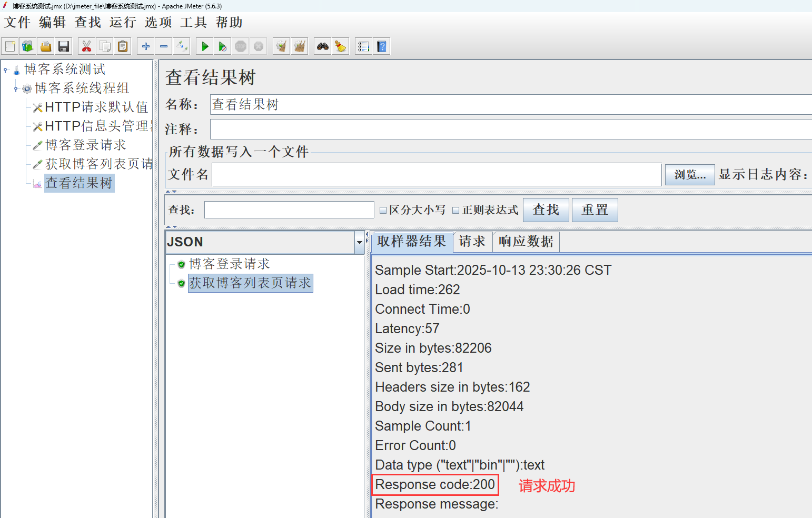Screen dimensions: 812x518
Task: Click the 名称 input field
Action: coord(511,105)
